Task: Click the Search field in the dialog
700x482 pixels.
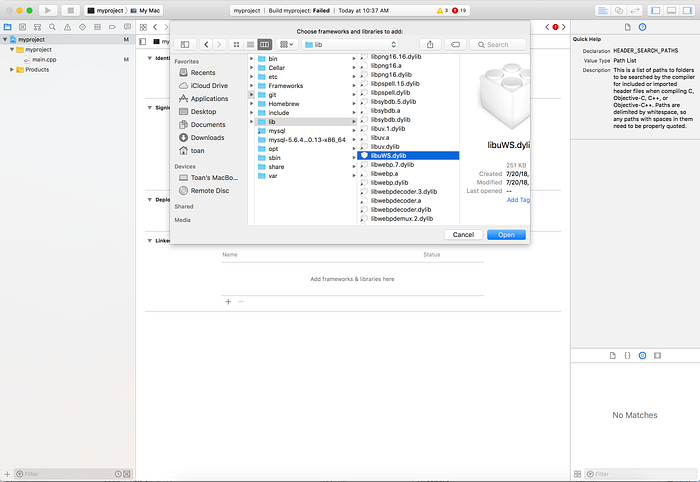Action: [x=498, y=45]
